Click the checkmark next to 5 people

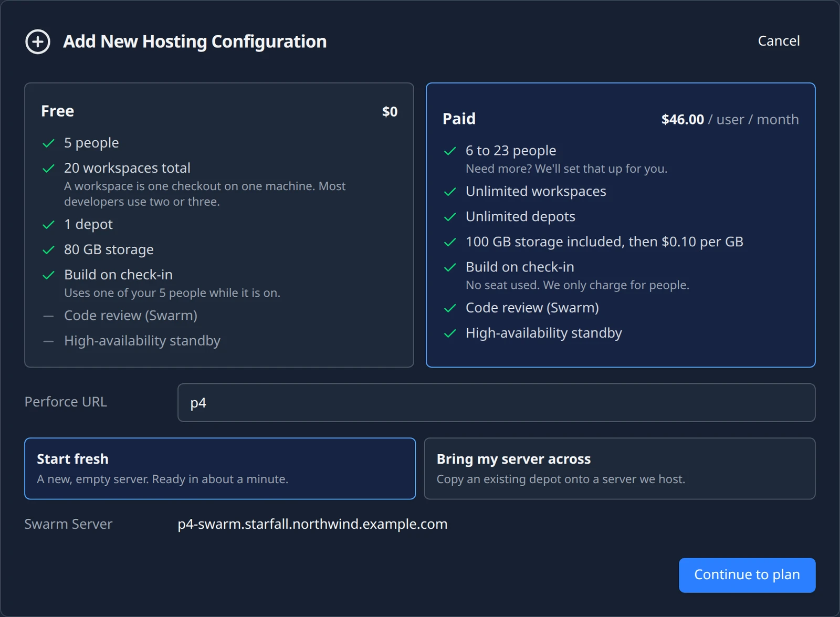pyautogui.click(x=48, y=143)
